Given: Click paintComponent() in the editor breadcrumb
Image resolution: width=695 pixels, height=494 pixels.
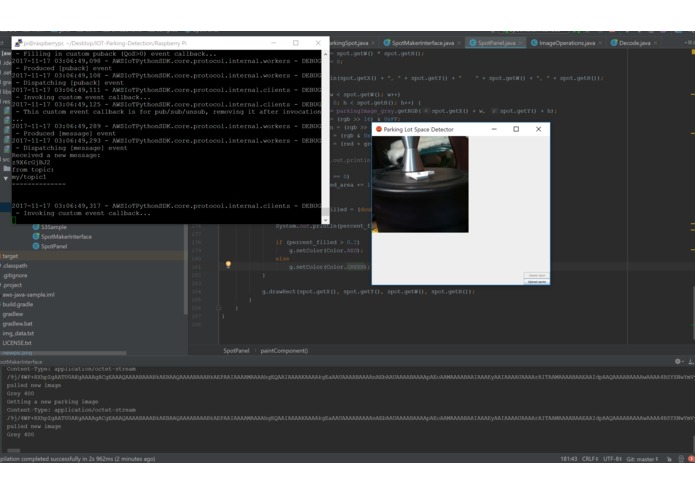Looking at the screenshot, I should coord(284,350).
